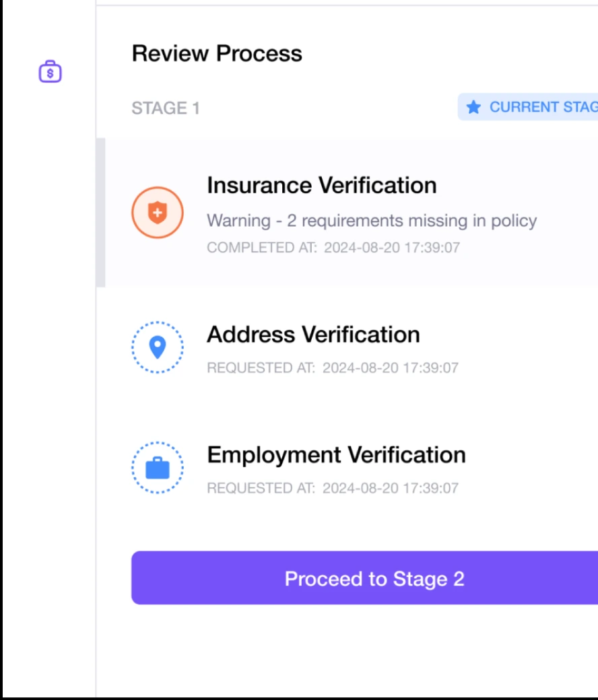This screenshot has width=598, height=700.
Task: Select the STAGE 1 label
Action: coord(166,108)
